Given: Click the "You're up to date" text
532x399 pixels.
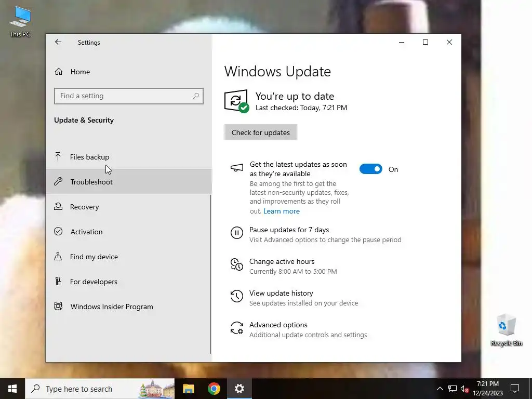Looking at the screenshot, I should 295,96.
